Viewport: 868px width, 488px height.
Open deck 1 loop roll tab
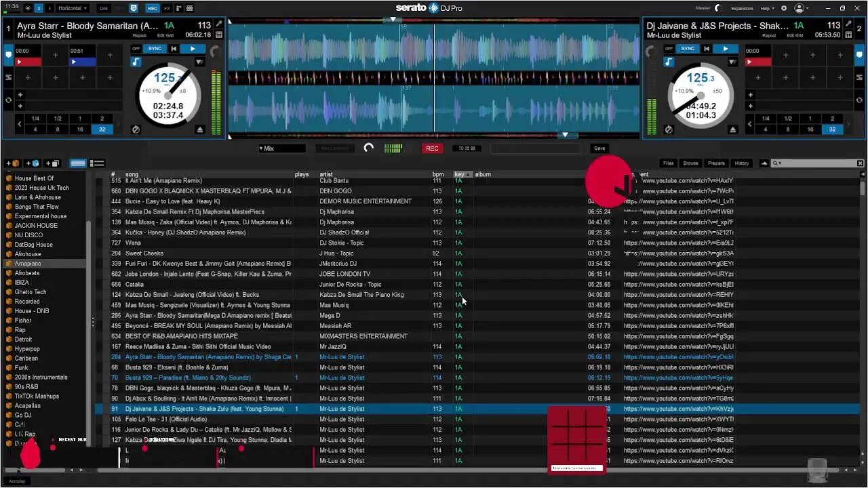(x=9, y=100)
